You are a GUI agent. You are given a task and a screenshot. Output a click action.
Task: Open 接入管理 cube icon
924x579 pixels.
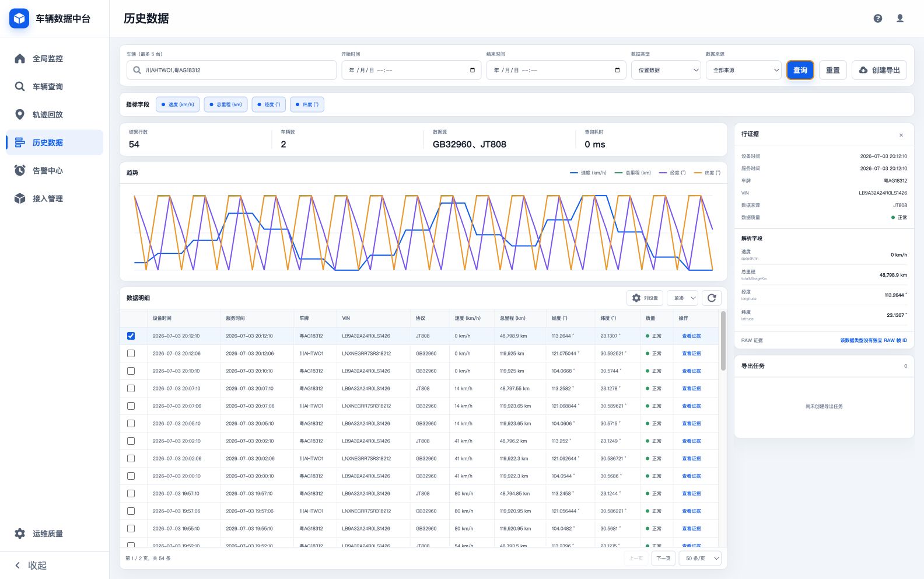[20, 198]
